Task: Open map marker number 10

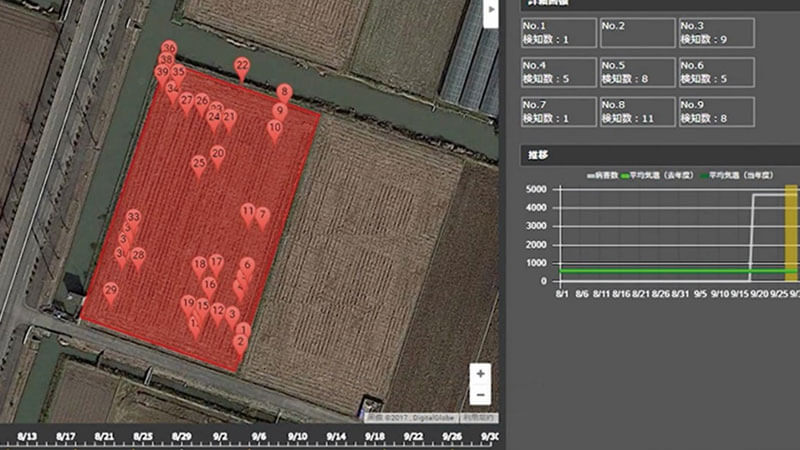Action: coord(275,129)
